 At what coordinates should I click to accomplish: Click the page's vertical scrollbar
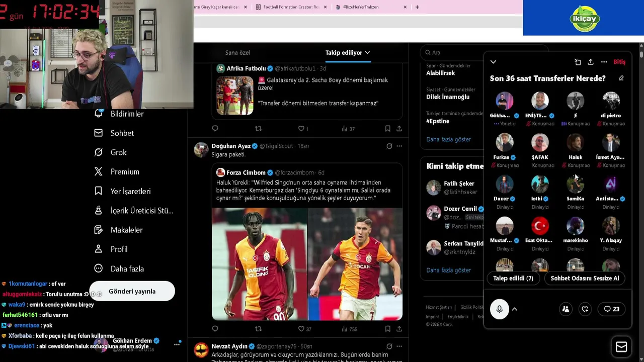click(641, 54)
